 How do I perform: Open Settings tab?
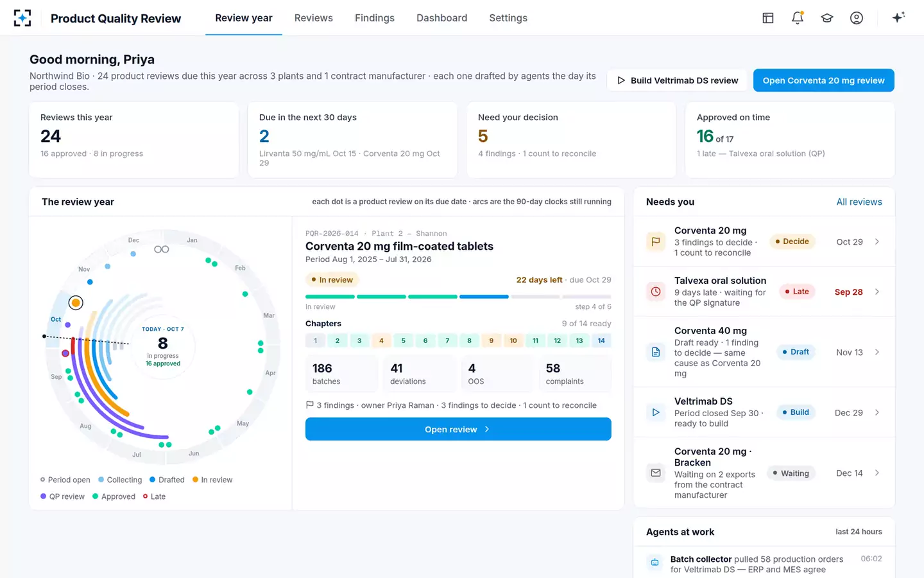tap(508, 18)
